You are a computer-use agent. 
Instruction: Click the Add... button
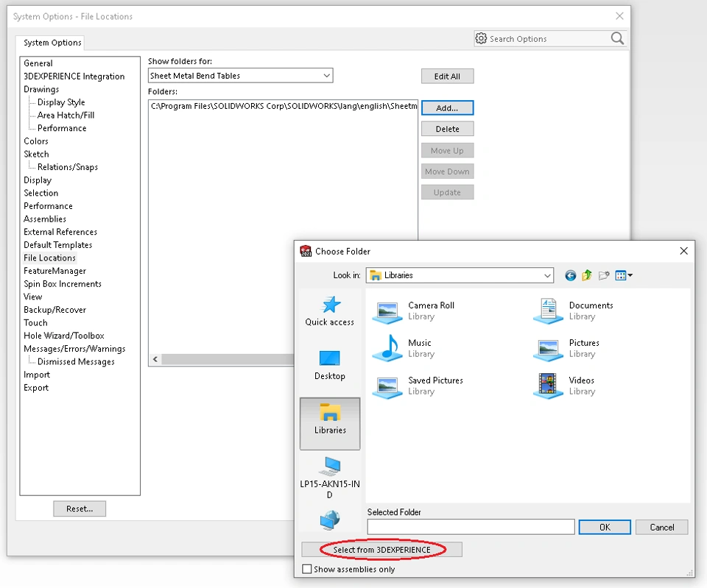coord(447,108)
